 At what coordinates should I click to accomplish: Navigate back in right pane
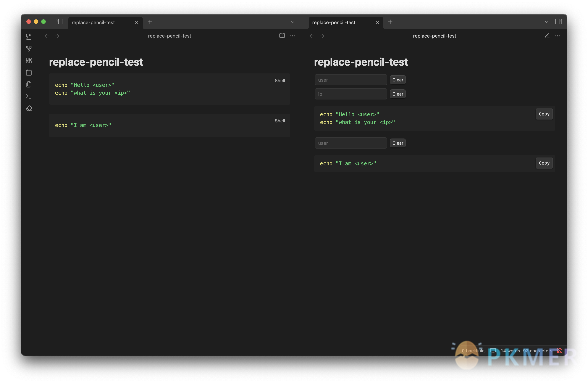(x=312, y=36)
